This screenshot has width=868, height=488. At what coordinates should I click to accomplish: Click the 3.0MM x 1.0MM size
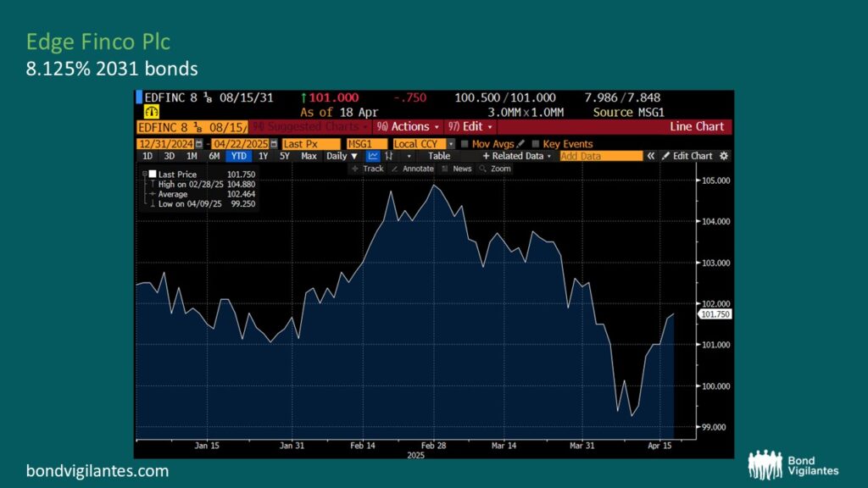526,113
